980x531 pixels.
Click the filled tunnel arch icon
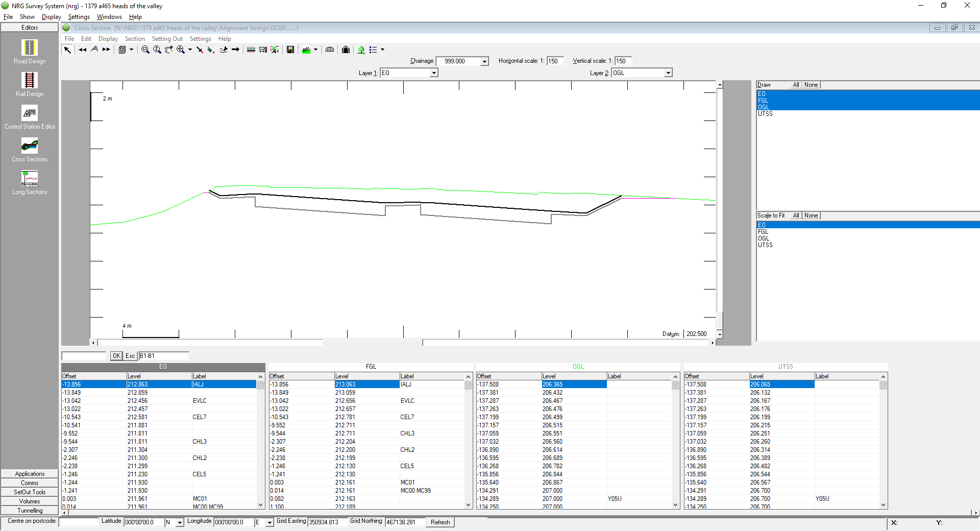(x=346, y=50)
